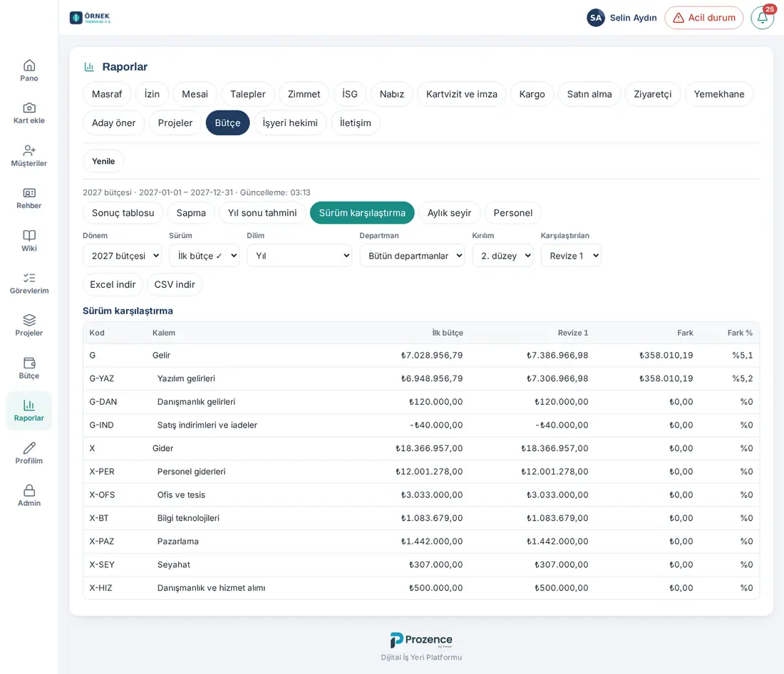784x674 pixels.
Task: Open the Wiki book icon
Action: click(x=29, y=236)
